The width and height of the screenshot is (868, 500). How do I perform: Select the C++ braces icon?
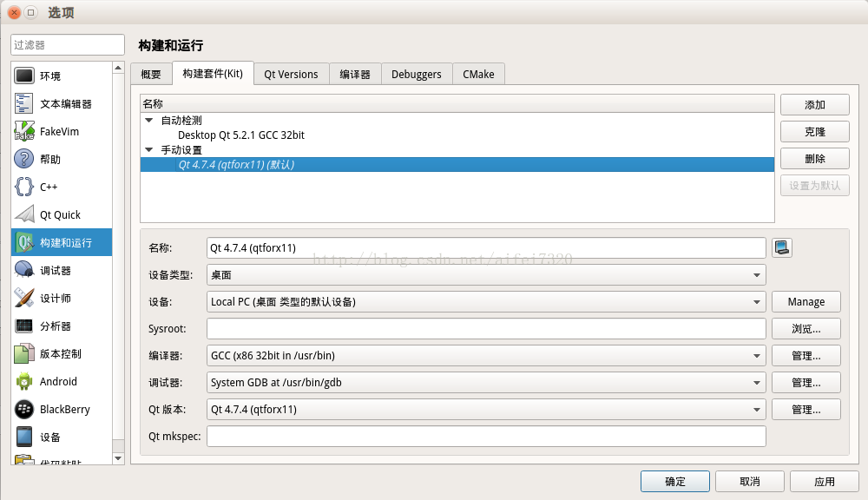tap(24, 187)
